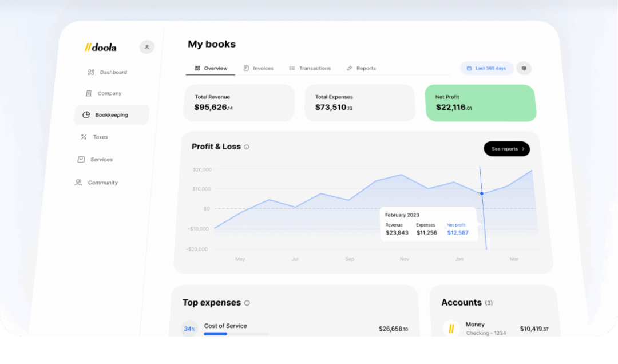Image resolution: width=618 pixels, height=364 pixels.
Task: Click the Money Checking - 1234 account row
Action: tap(496, 329)
